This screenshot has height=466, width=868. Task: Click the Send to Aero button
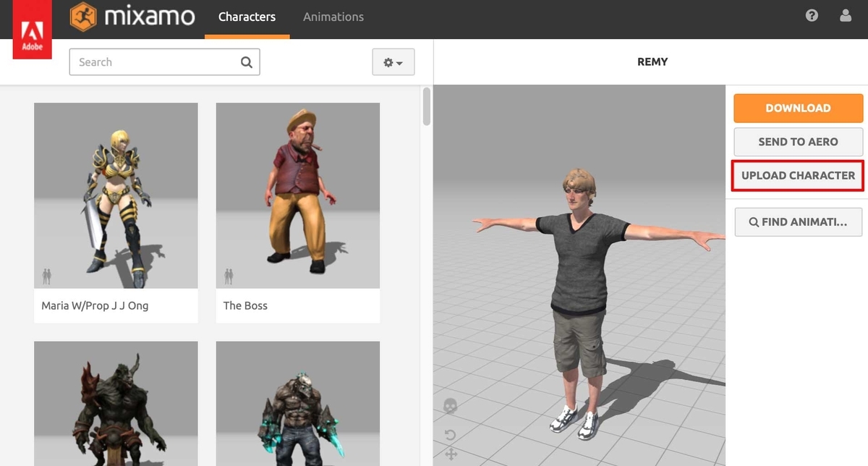point(799,142)
